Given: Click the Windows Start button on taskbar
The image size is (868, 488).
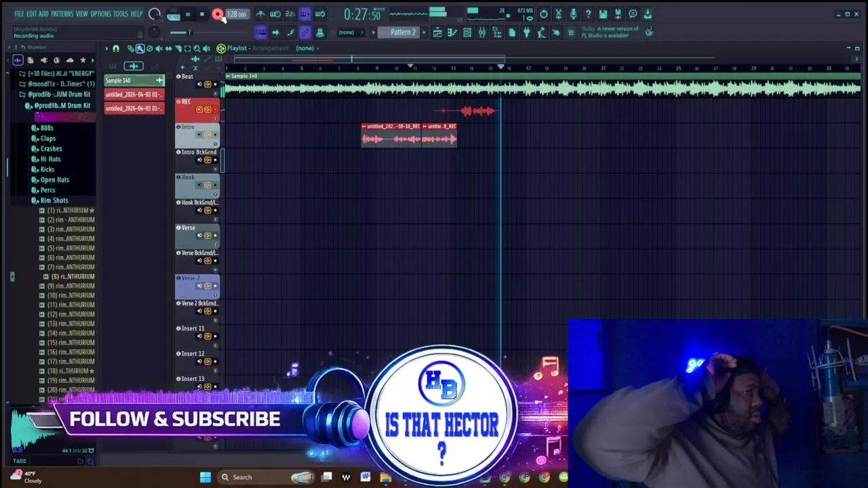Looking at the screenshot, I should [205, 477].
